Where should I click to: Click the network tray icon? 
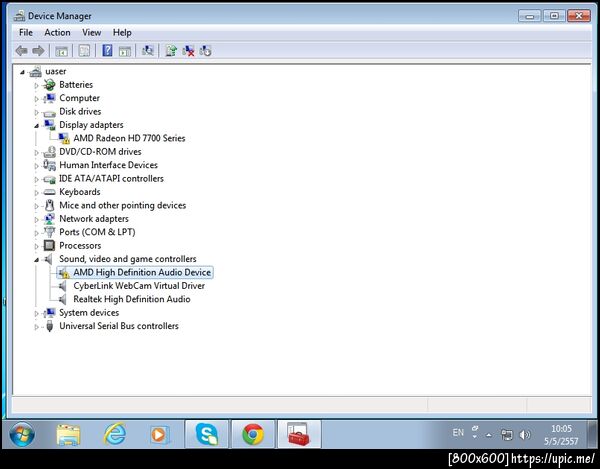tap(507, 435)
